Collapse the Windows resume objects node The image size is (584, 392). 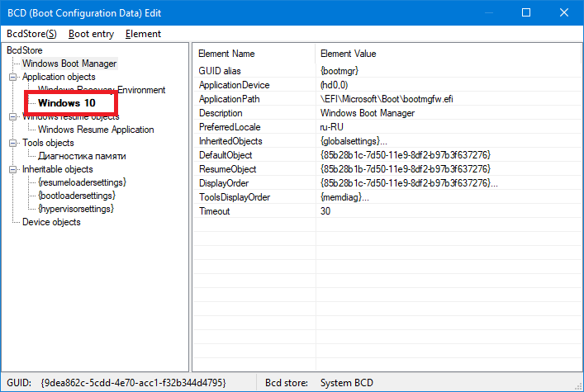[13, 116]
